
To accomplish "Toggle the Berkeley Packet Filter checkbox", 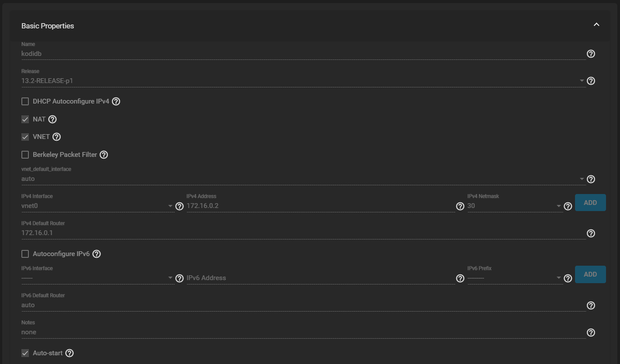I will pos(25,155).
